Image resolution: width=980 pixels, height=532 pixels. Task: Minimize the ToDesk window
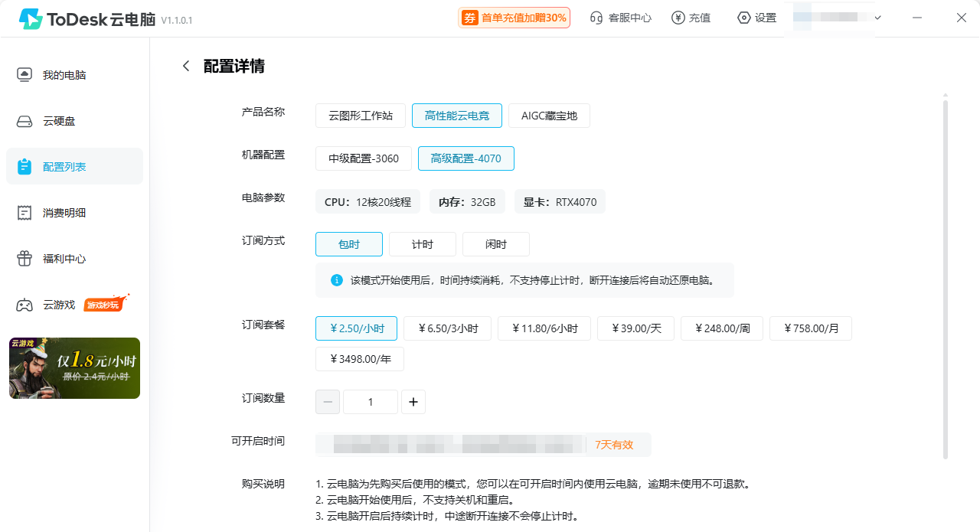(917, 18)
